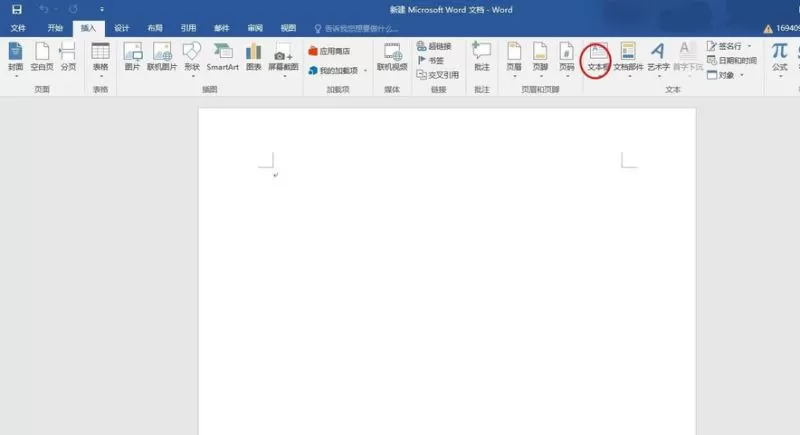Viewport: 800px width, 435px height.
Task: Click the 图表 (Chart) icon
Action: (x=254, y=57)
